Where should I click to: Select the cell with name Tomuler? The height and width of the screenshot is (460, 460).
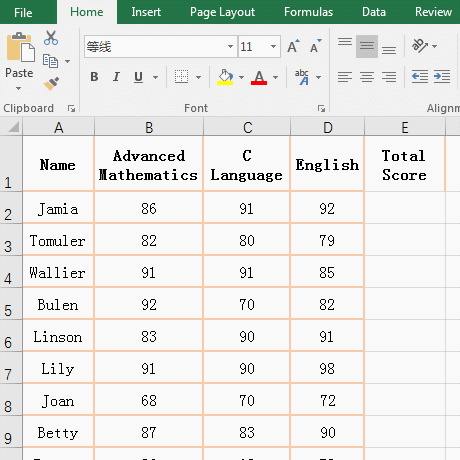click(x=58, y=239)
